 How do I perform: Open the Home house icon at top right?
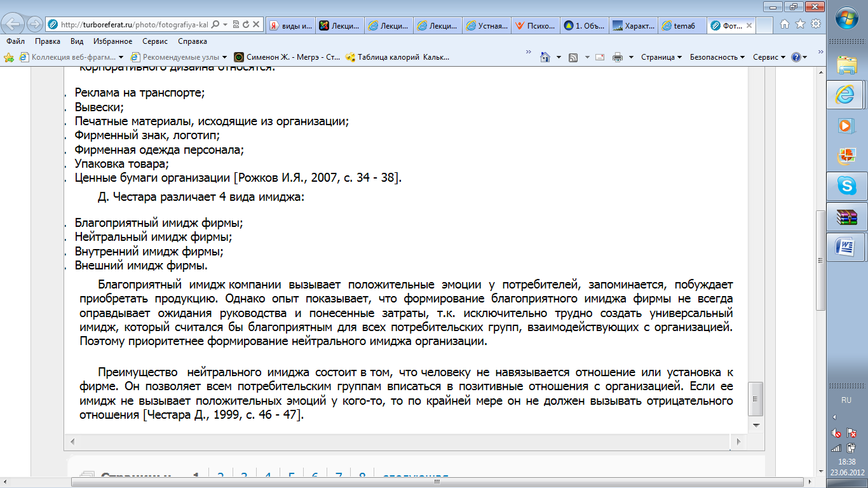point(785,24)
